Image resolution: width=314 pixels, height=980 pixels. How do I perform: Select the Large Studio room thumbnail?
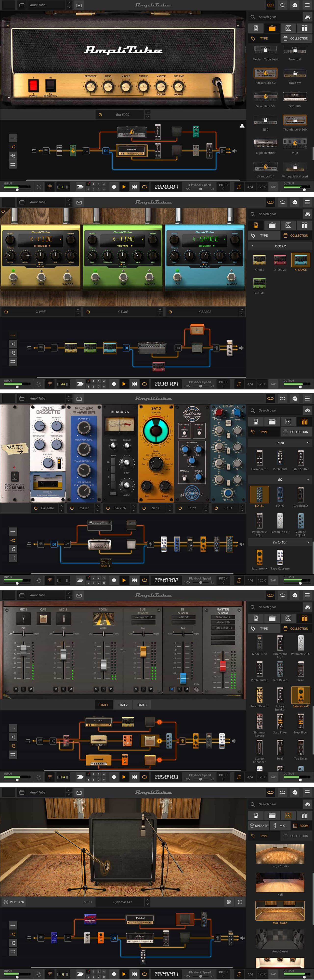(280, 854)
